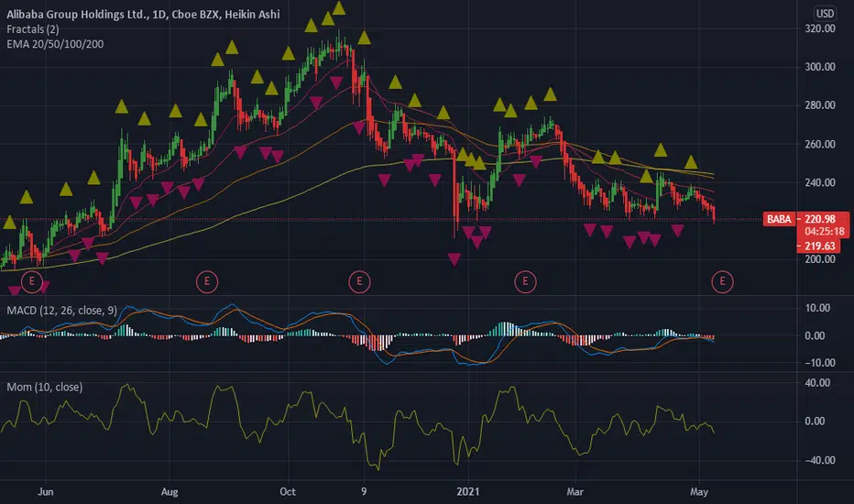Click the Jun date label
This screenshot has width=854, height=504.
tap(46, 491)
